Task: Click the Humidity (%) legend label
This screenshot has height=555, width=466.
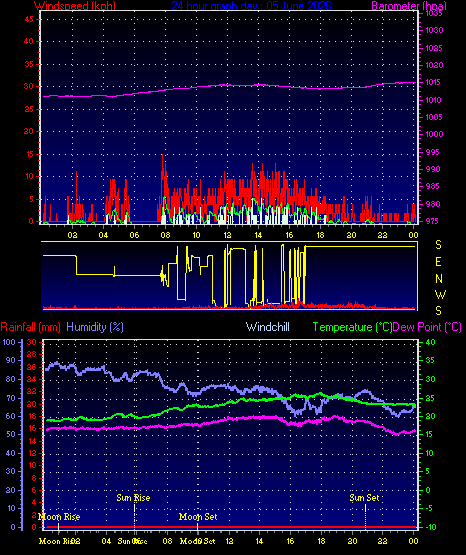Action: click(95, 327)
